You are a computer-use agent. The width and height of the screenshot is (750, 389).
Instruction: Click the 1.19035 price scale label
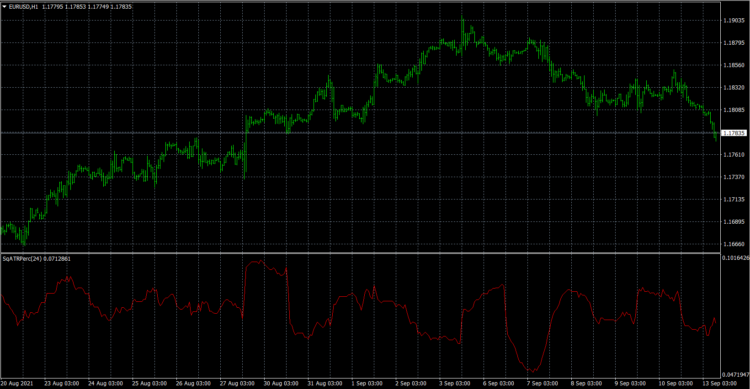733,21
